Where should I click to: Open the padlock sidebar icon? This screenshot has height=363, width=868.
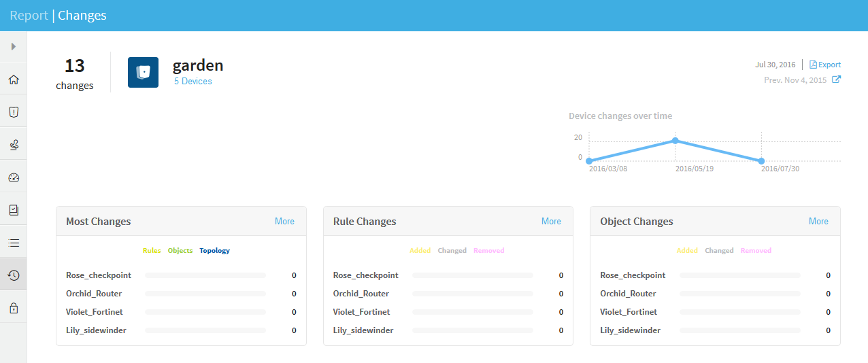pos(14,308)
